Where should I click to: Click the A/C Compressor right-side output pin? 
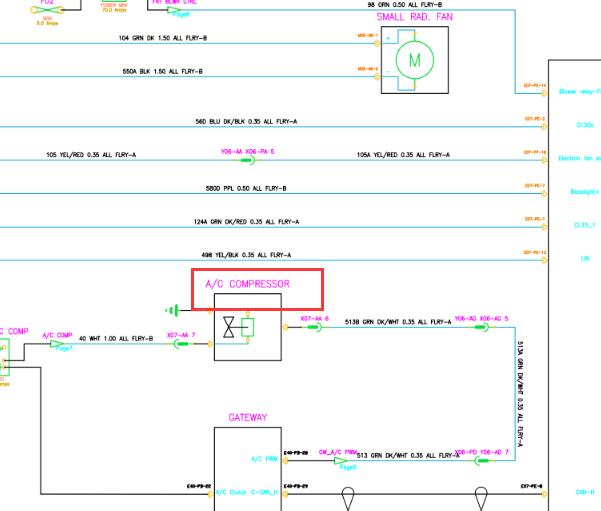(285, 327)
